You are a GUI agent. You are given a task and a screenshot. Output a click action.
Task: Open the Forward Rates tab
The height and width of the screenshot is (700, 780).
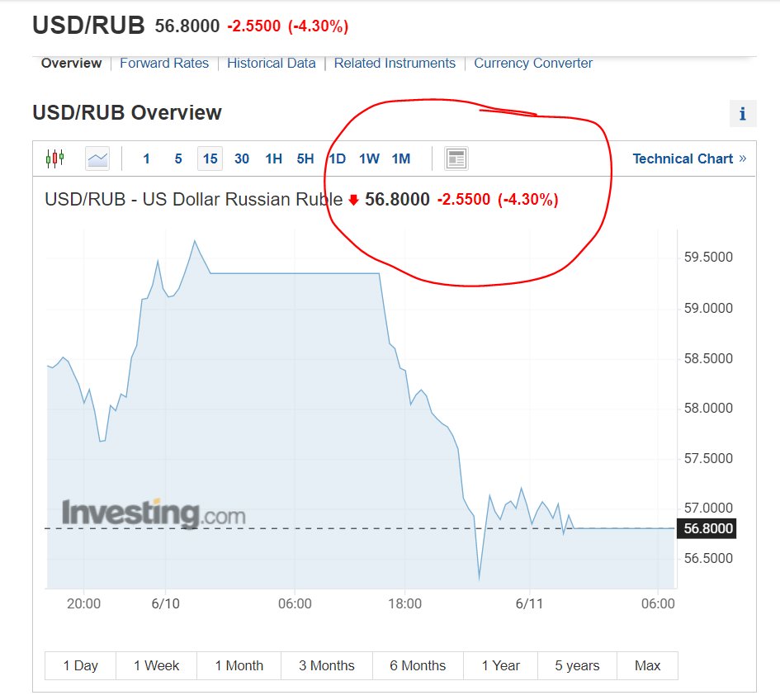tap(164, 64)
